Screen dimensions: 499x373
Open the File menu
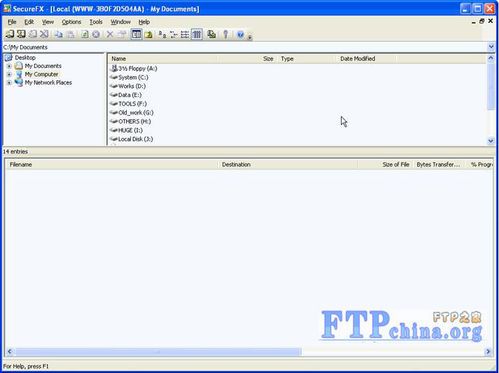pos(12,22)
